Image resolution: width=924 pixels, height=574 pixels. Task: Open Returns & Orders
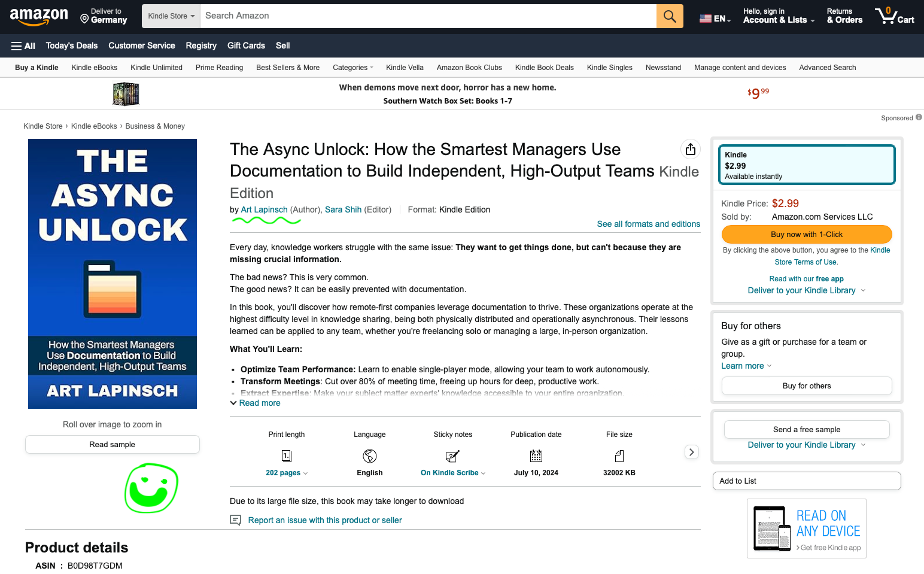(844, 16)
